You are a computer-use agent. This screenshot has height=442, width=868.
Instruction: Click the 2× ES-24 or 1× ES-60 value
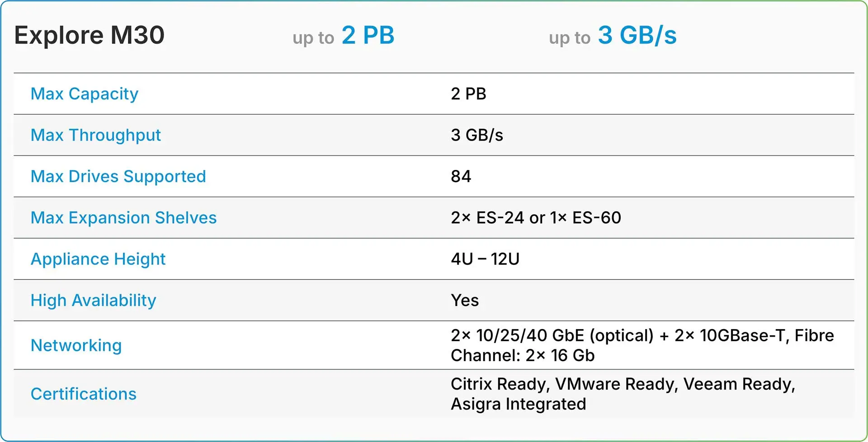pos(536,218)
